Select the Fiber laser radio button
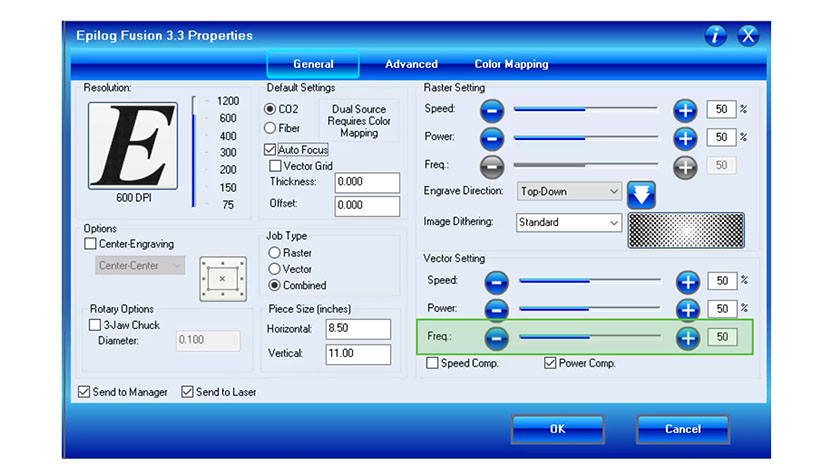 click(x=270, y=128)
